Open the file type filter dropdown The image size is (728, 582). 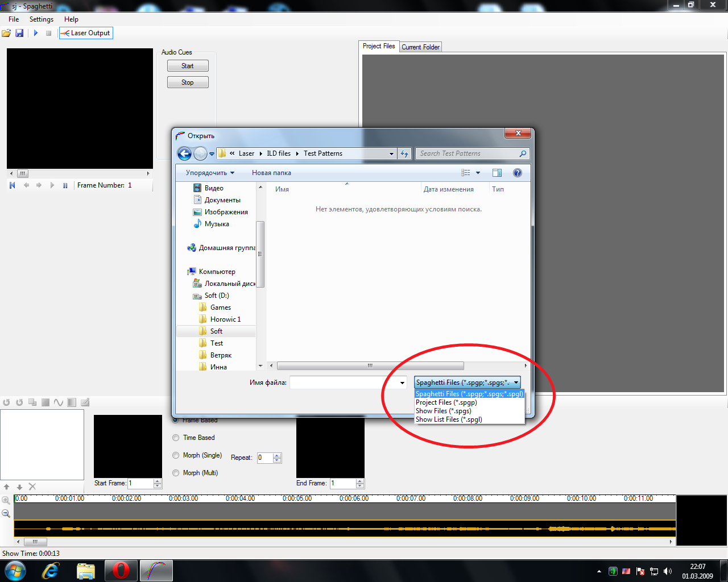(x=468, y=383)
